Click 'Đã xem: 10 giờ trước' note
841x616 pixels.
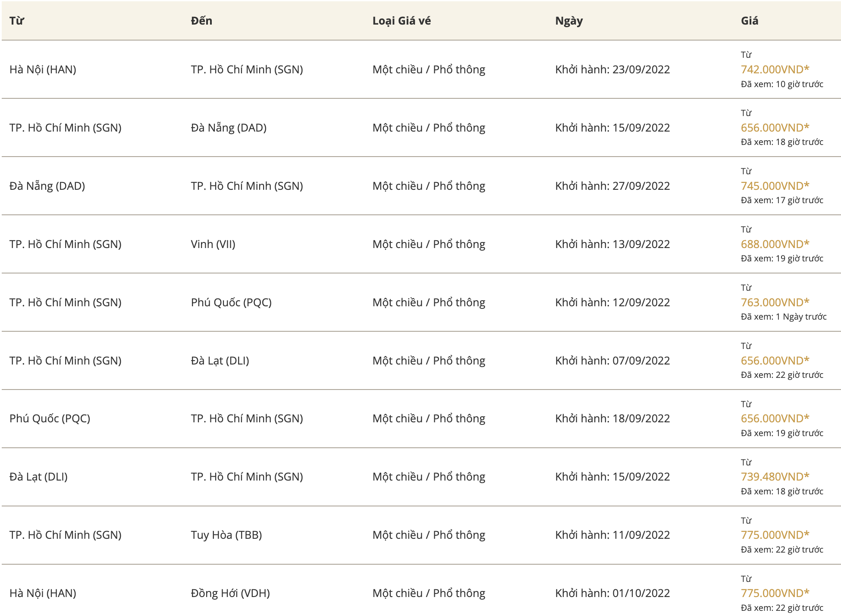782,84
